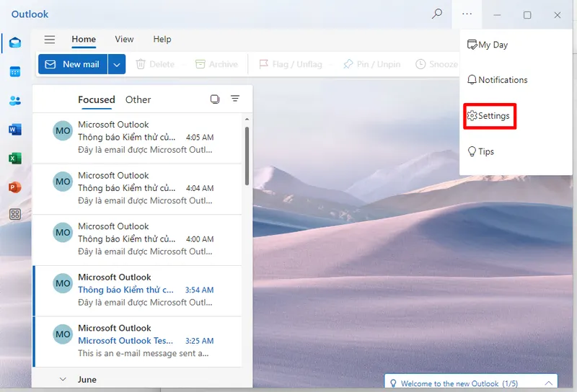Select the Focused inbox tab
This screenshot has height=392, width=577.
97,99
